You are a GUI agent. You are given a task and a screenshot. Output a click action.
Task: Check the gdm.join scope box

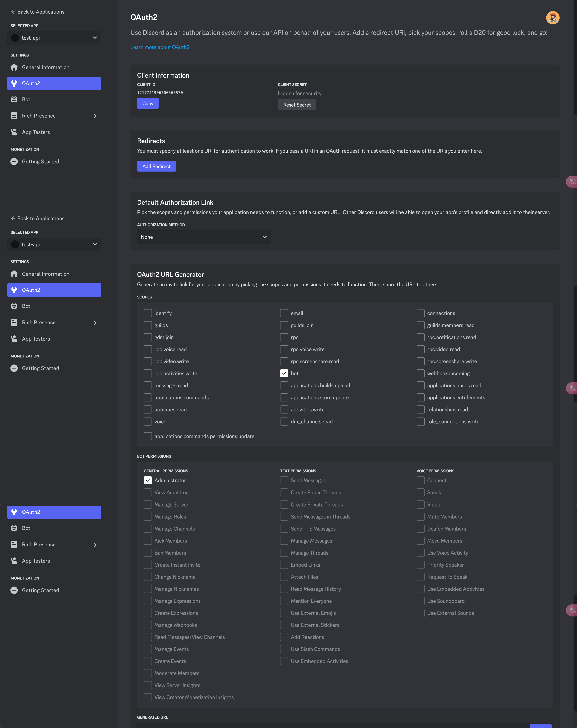[x=148, y=337]
